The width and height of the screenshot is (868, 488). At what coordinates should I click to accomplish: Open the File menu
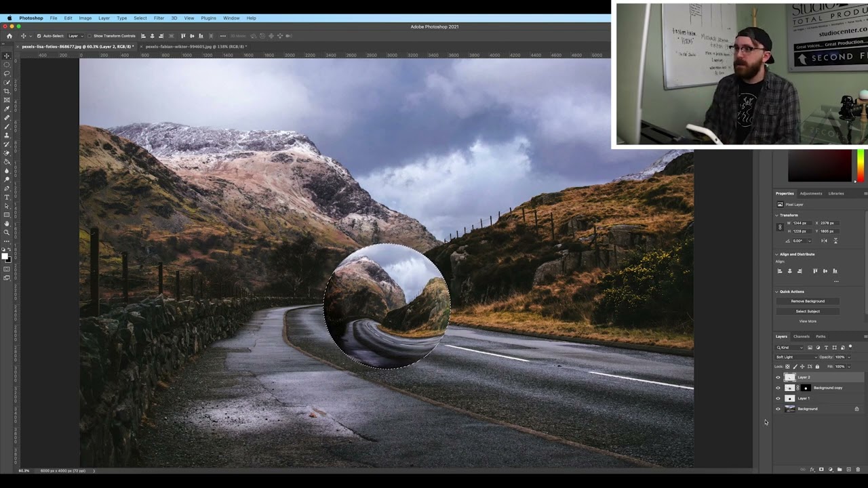click(53, 18)
